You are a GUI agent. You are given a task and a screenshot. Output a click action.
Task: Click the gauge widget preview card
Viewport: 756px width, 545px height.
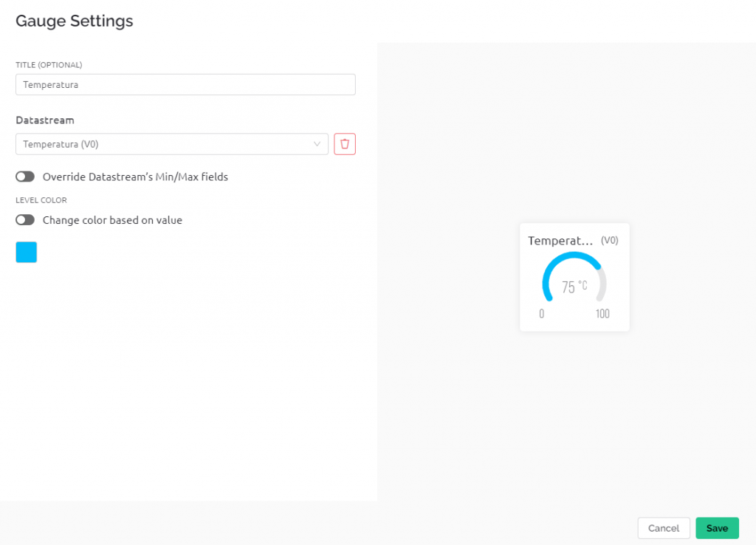pos(574,277)
